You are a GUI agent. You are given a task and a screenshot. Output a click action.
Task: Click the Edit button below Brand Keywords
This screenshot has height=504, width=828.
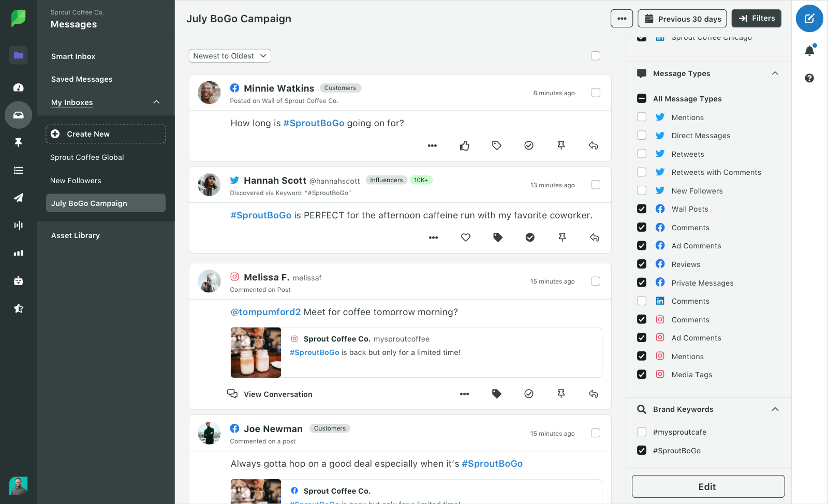[707, 486]
